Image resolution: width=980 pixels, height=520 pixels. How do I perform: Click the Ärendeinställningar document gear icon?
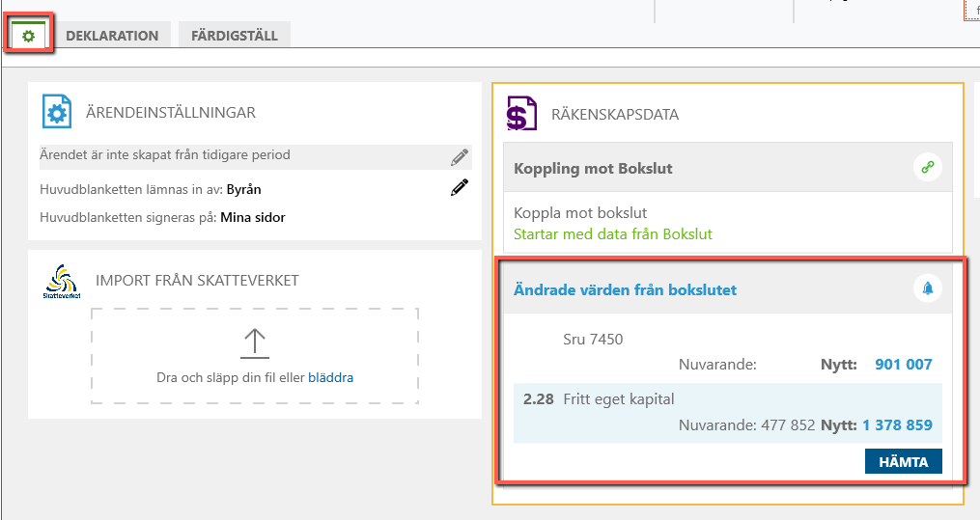pos(56,111)
